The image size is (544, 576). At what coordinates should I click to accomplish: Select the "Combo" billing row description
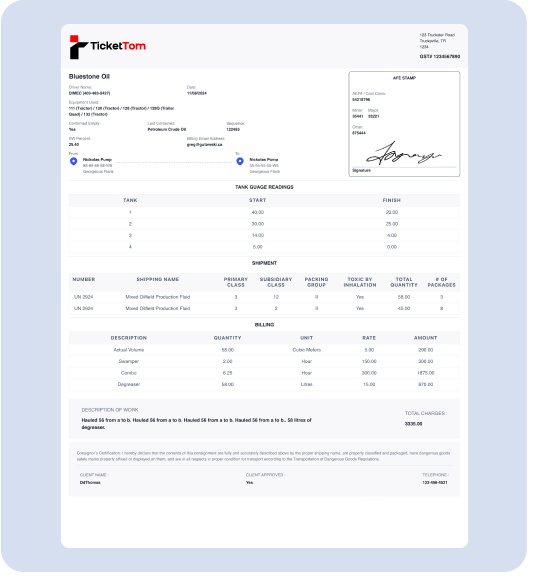[x=129, y=373]
